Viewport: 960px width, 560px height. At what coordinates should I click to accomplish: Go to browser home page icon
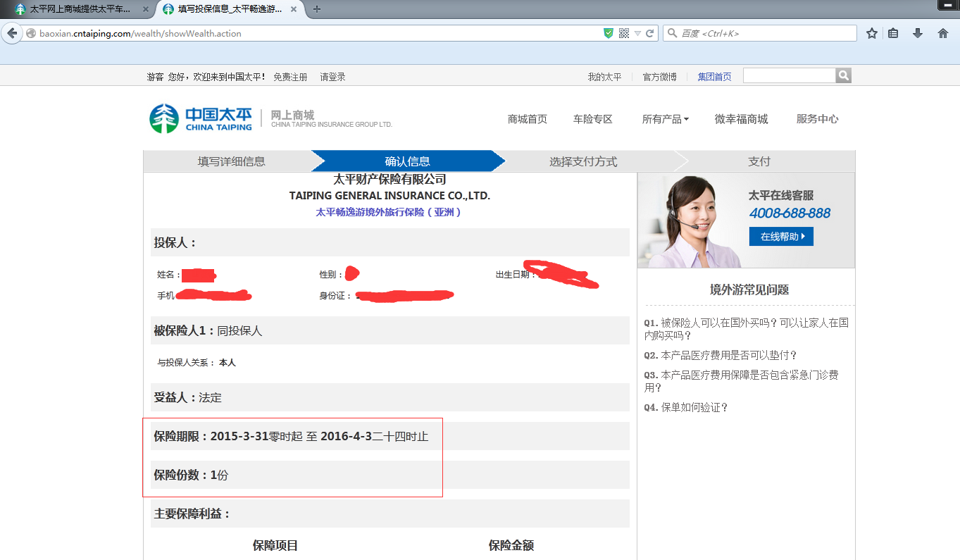coord(943,33)
